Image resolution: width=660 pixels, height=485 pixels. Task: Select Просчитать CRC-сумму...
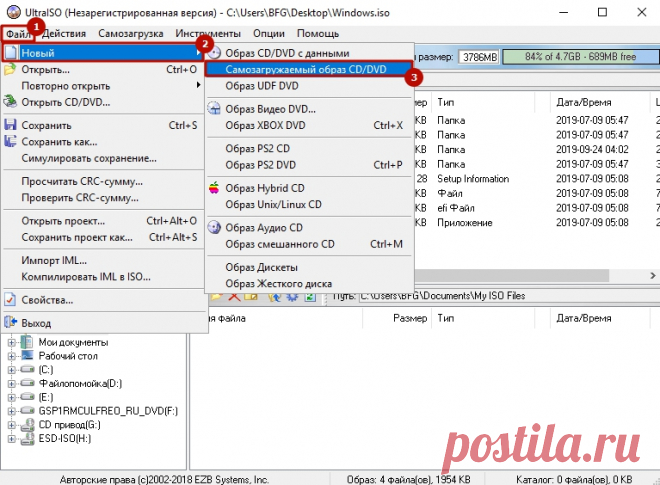point(103,181)
